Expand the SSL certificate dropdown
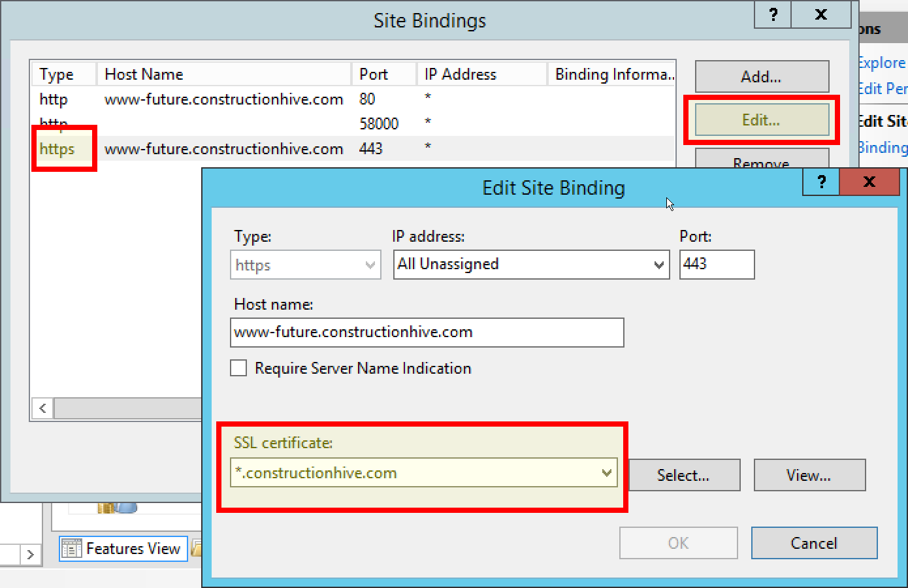Screen dimensions: 908x588 click(607, 473)
